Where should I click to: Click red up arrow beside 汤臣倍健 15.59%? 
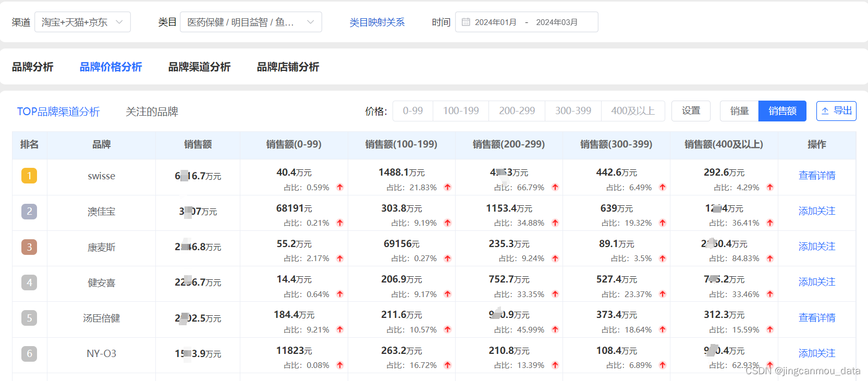770,329
